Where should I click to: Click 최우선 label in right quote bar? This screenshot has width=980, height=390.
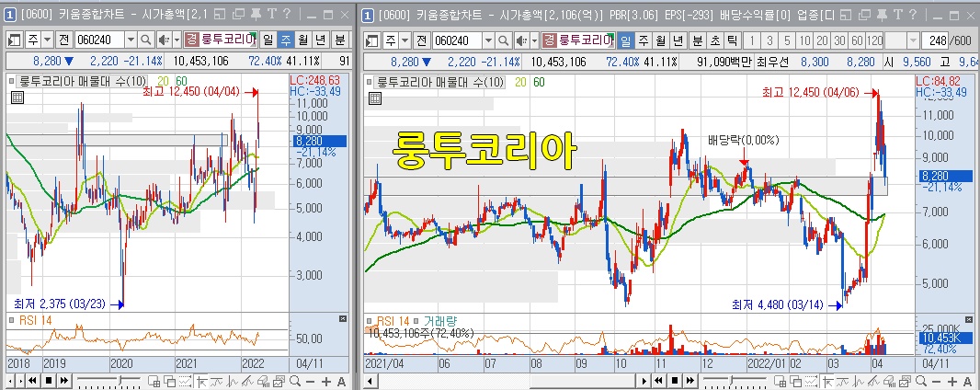pos(773,62)
